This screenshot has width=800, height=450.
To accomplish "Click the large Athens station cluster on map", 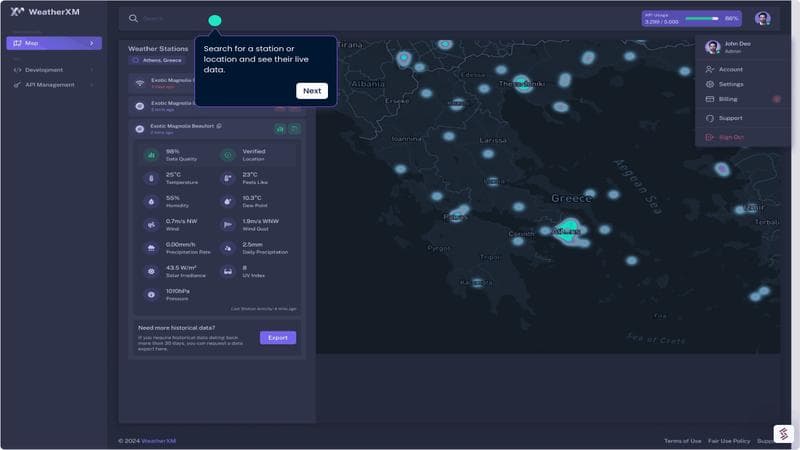I will [568, 229].
